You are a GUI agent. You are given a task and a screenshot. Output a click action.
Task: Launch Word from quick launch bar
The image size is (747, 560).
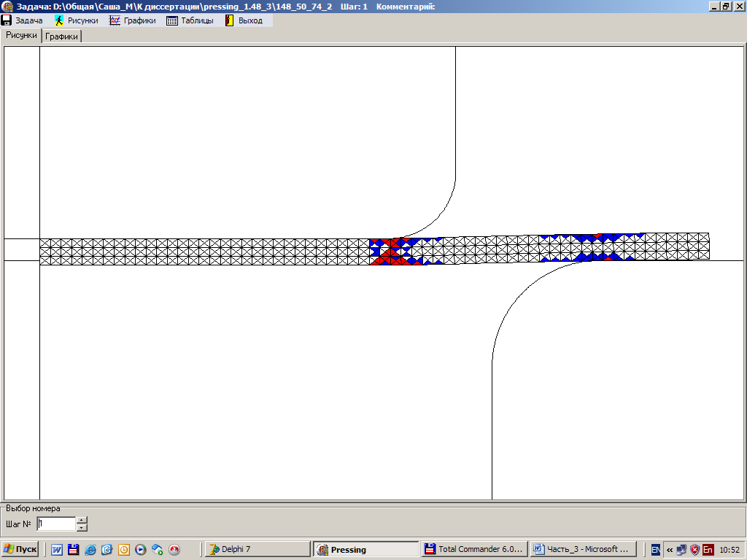tap(57, 550)
